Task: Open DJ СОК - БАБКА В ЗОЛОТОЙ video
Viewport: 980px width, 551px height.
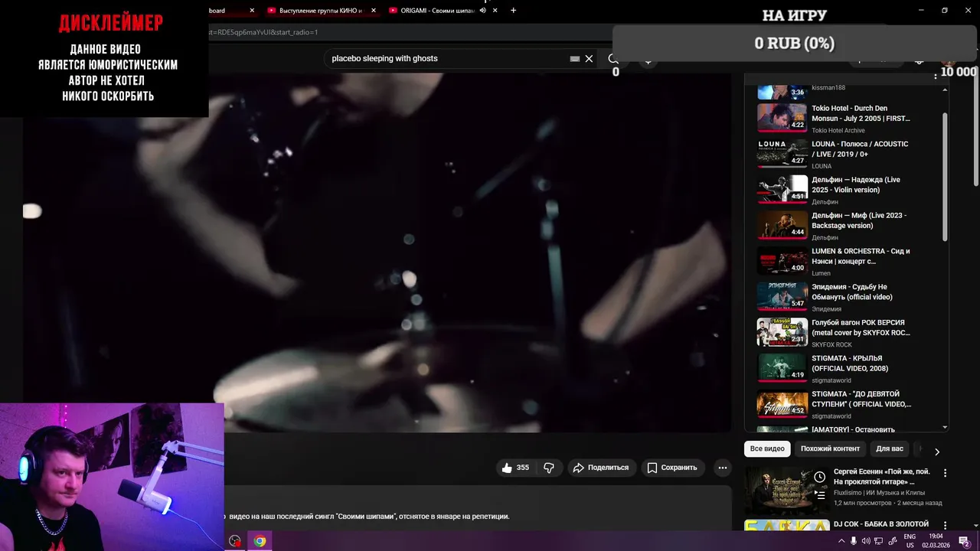Action: click(x=880, y=524)
